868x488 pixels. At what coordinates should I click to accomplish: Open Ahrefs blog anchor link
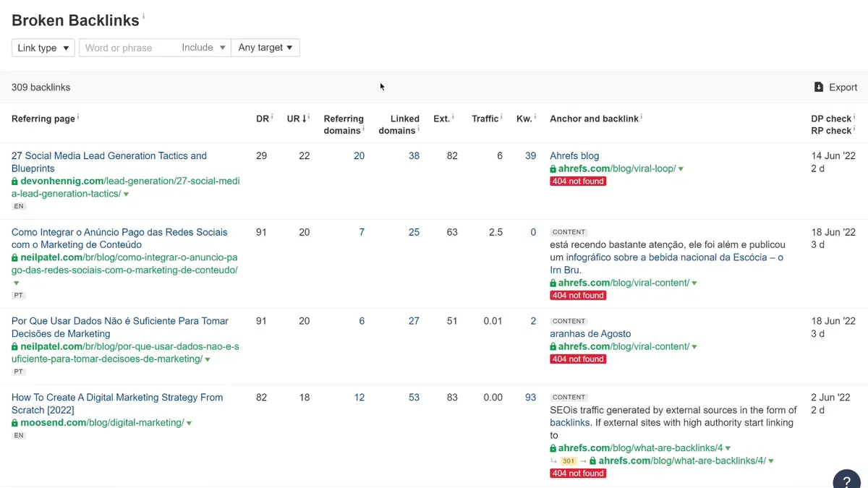[574, 155]
